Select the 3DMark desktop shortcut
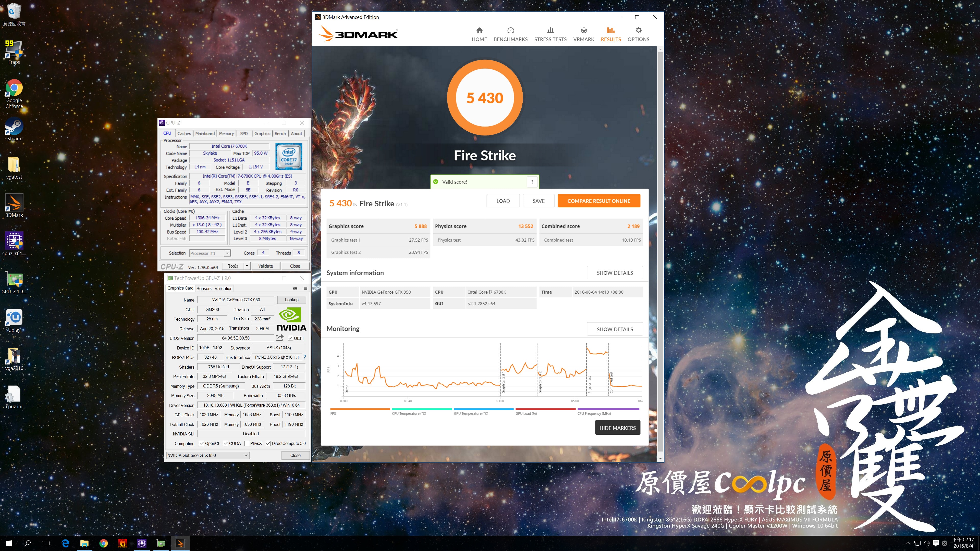Screen dimensions: 980x551 pyautogui.click(x=14, y=205)
